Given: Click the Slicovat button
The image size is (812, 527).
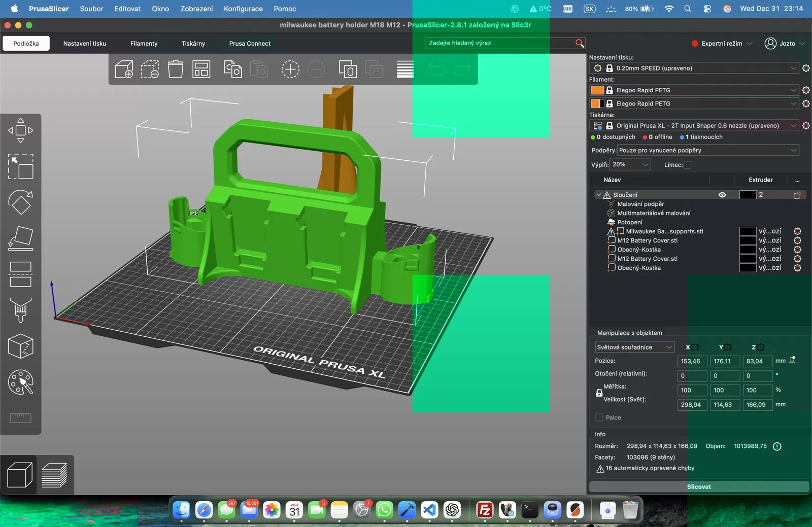Looking at the screenshot, I should coord(698,487).
